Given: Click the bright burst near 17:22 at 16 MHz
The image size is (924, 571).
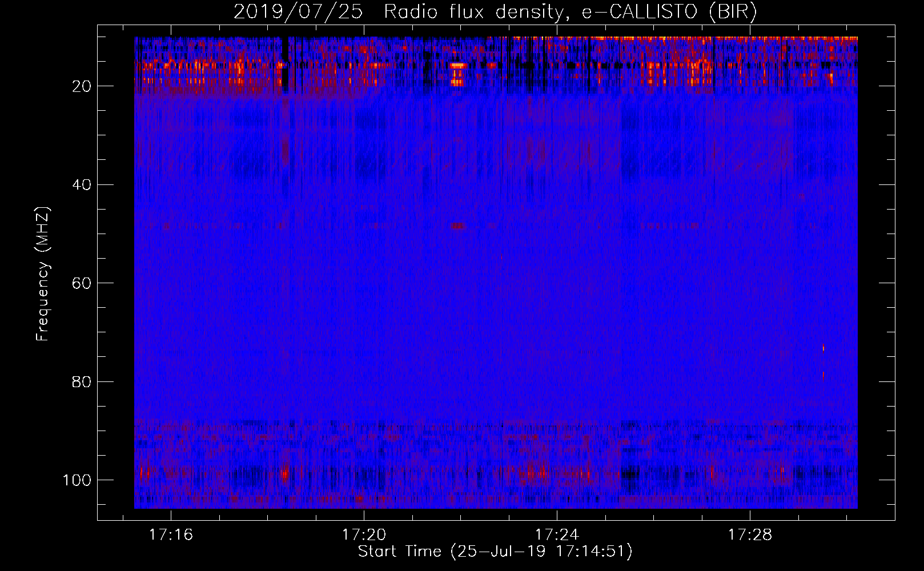Looking at the screenshot, I should click(x=457, y=66).
